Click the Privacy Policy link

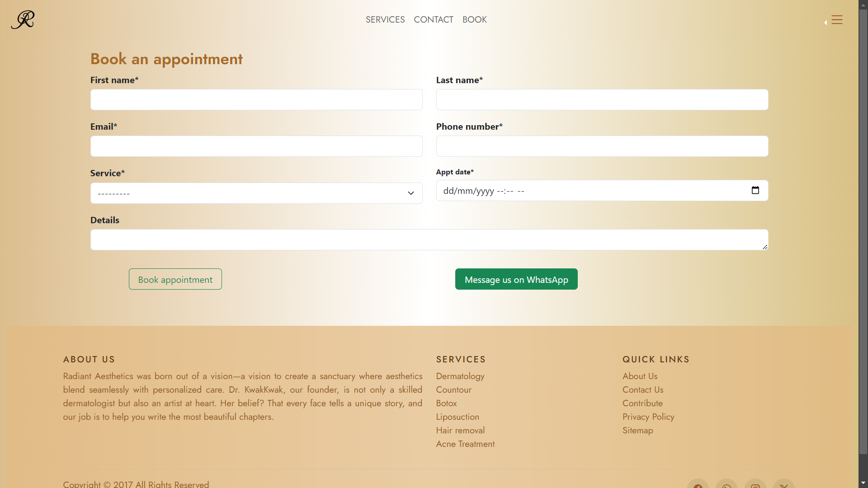648,417
